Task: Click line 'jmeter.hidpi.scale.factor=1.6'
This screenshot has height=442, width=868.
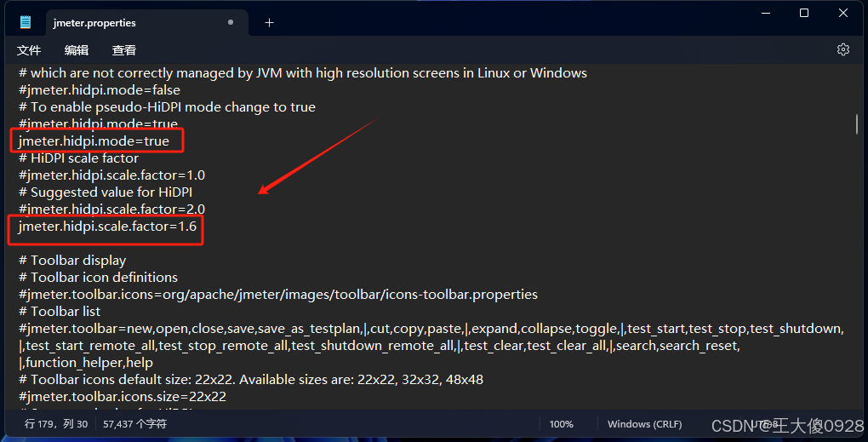Action: (107, 227)
